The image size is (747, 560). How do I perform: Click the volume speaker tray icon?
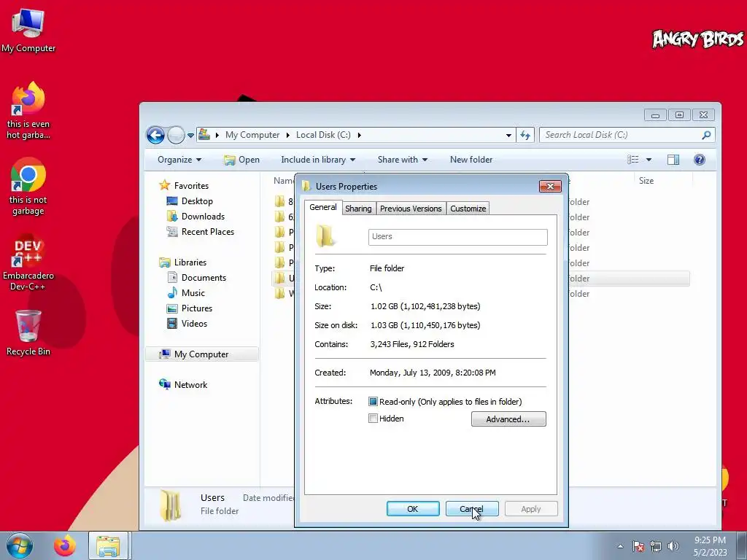tap(673, 546)
